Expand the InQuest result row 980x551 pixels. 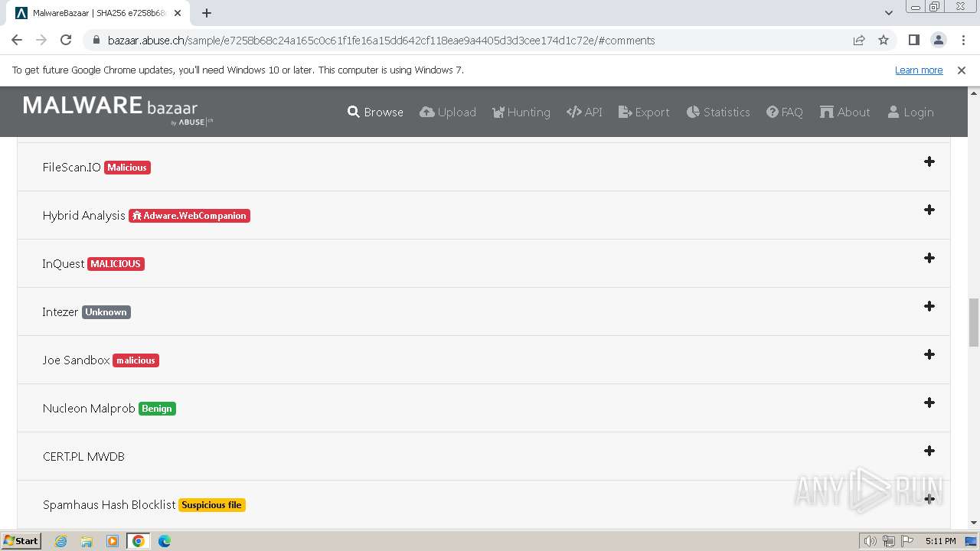click(x=929, y=259)
